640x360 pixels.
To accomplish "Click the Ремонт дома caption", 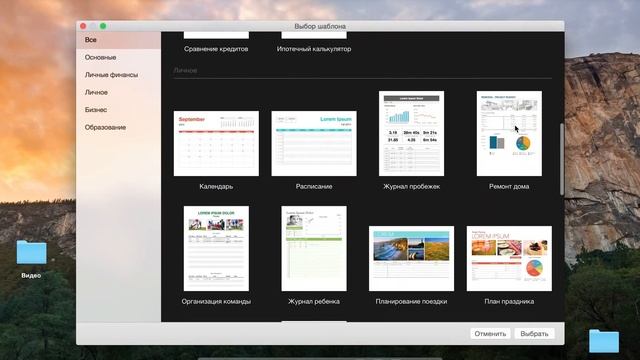I will click(509, 187).
